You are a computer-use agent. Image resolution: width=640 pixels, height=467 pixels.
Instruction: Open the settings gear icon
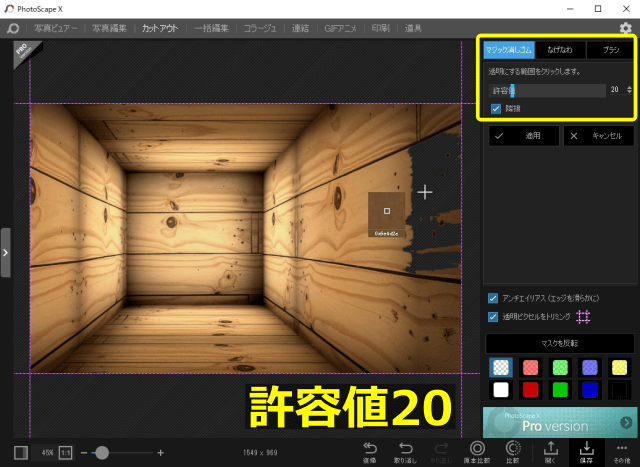pyautogui.click(x=625, y=28)
